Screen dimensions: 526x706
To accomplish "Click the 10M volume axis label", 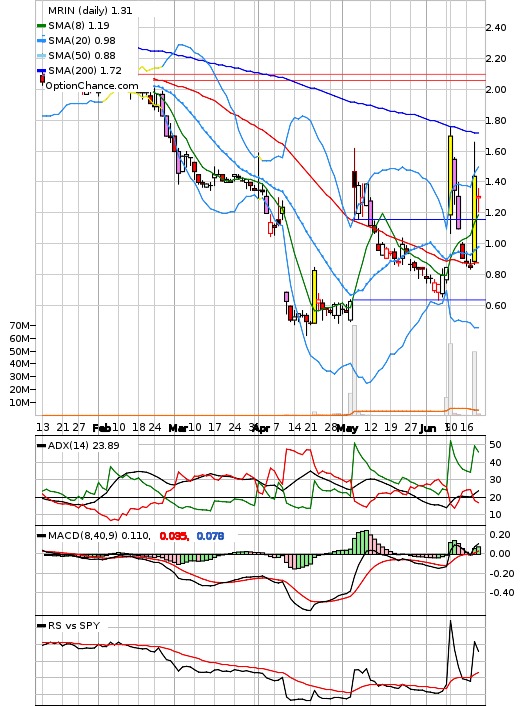I will click(22, 403).
